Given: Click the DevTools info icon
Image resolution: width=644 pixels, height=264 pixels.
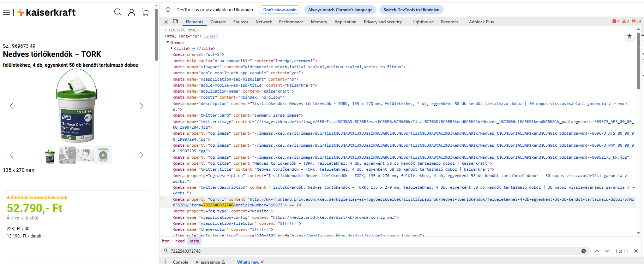Looking at the screenshot, I should point(168,10).
